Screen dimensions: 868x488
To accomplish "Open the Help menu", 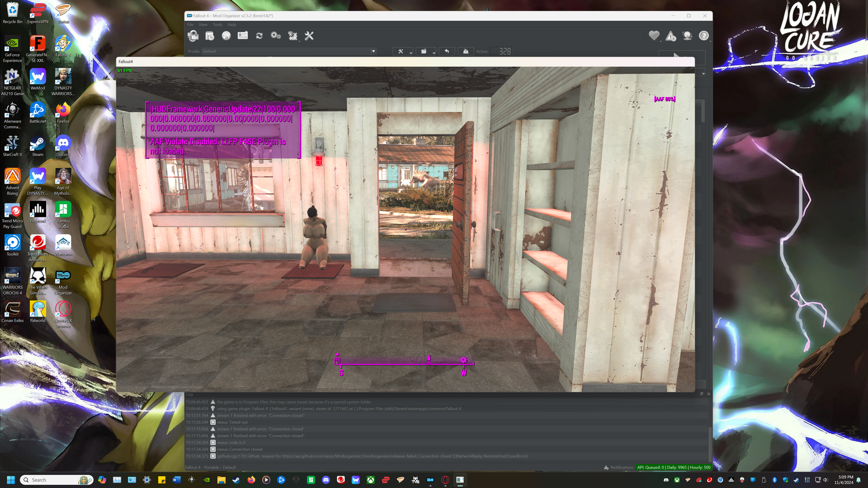I will [x=232, y=25].
